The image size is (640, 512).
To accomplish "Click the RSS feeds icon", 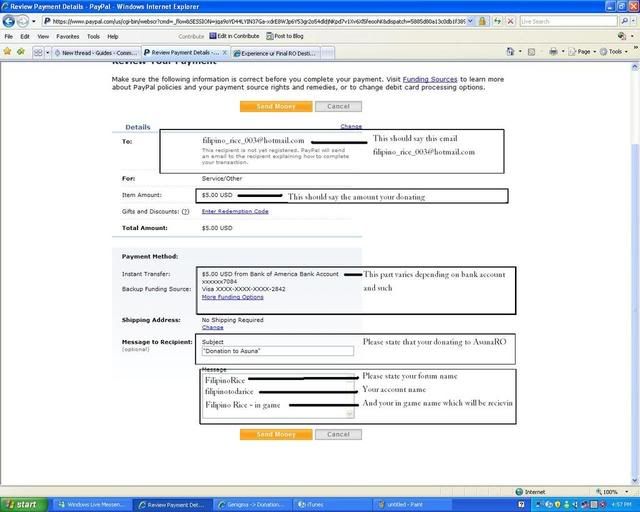I will click(x=531, y=52).
